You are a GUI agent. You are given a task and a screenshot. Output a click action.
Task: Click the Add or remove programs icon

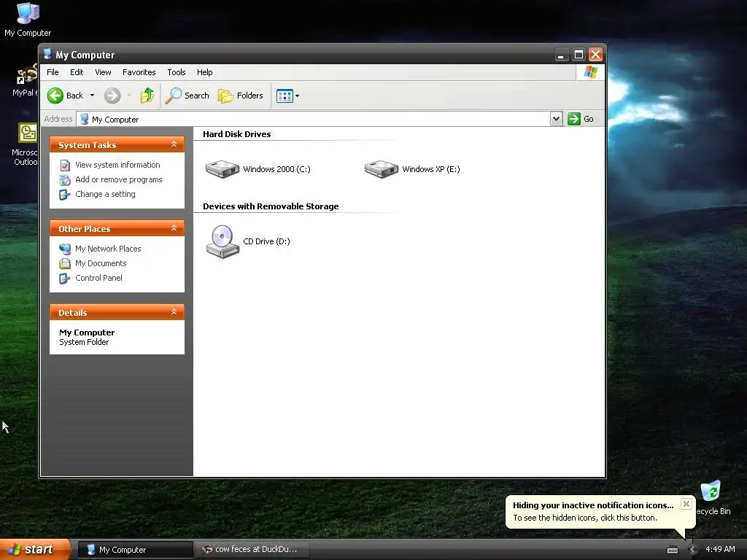[65, 180]
